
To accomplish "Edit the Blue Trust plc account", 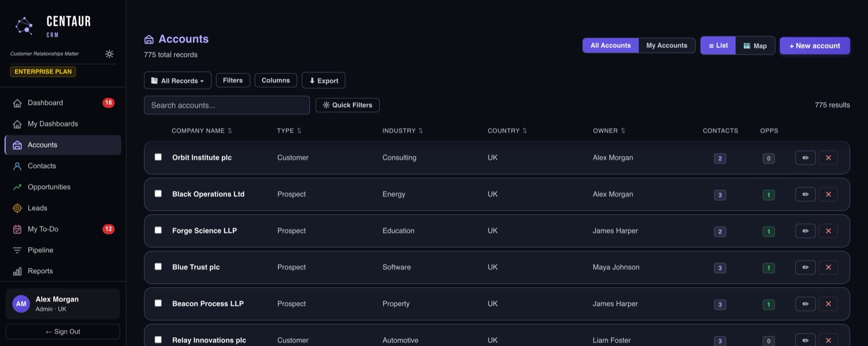I will point(806,267).
